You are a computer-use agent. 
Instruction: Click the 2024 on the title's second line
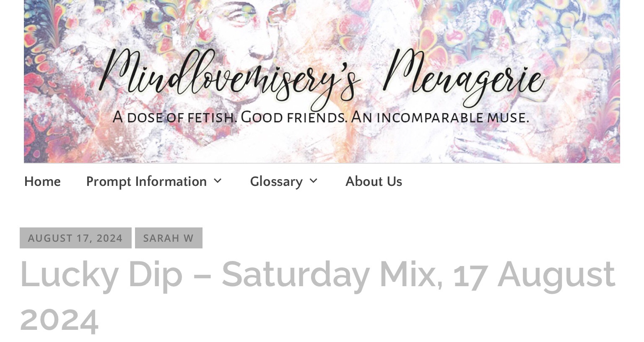pyautogui.click(x=59, y=320)
